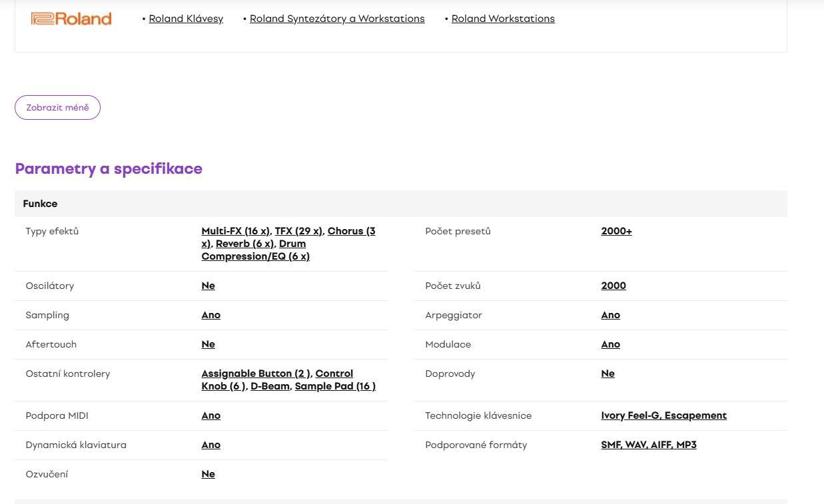Click Ne value for Doprovody

608,374
